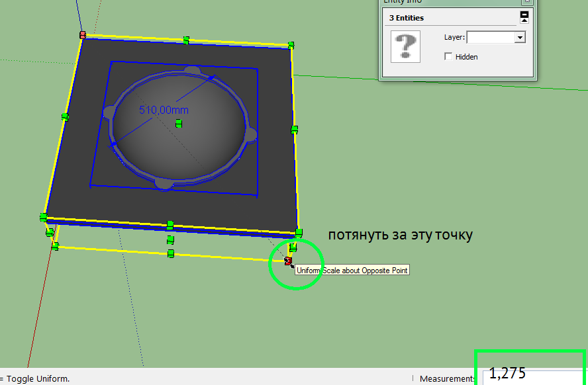The height and width of the screenshot is (385, 588).
Task: Click the 510,00mm dimension label
Action: pos(163,110)
